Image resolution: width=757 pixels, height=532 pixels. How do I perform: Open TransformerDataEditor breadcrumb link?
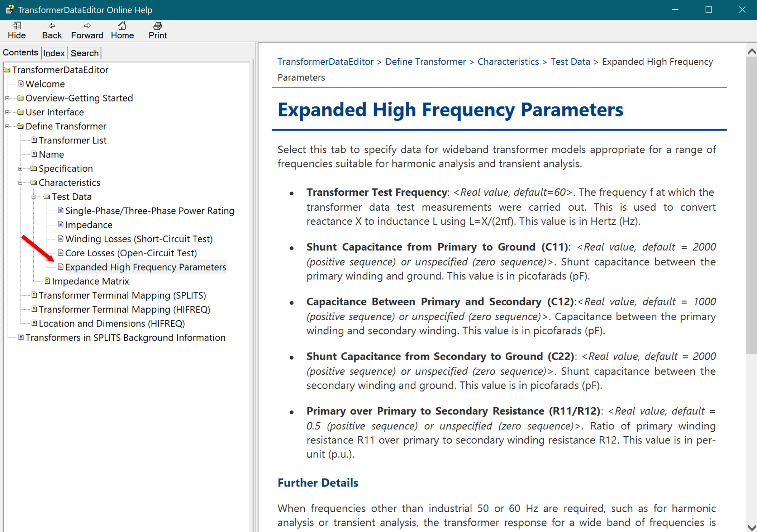point(325,62)
